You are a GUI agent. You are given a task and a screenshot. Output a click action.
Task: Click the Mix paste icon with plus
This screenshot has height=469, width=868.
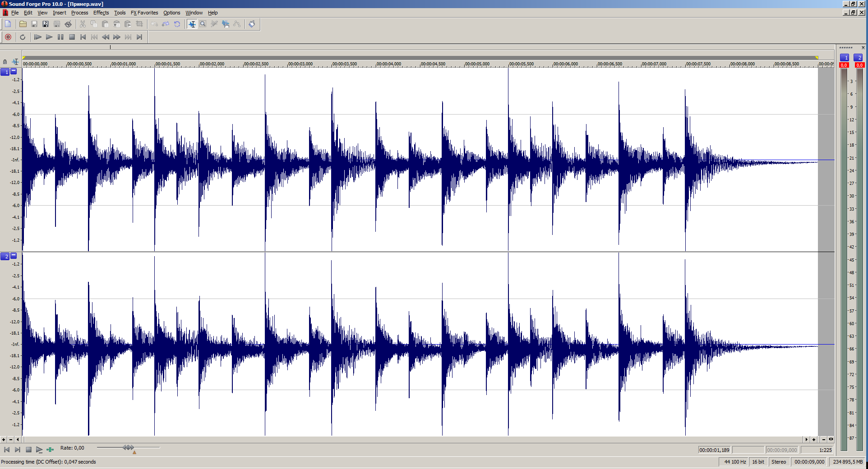(x=116, y=24)
